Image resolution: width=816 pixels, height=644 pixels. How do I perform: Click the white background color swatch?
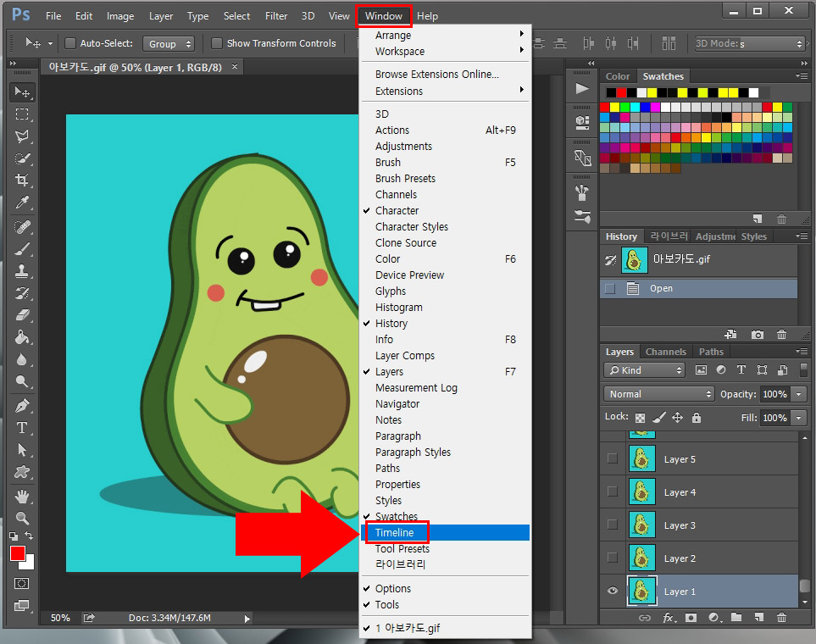[x=30, y=565]
